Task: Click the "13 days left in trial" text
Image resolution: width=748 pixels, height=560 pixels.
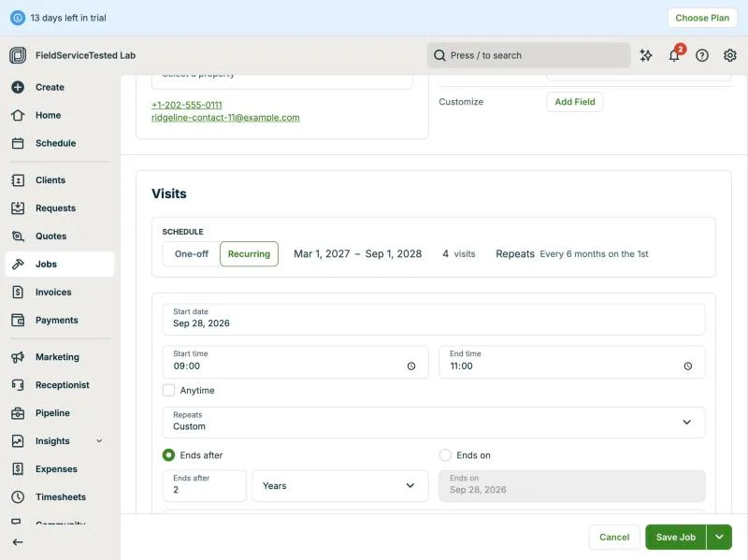Action: (x=68, y=18)
